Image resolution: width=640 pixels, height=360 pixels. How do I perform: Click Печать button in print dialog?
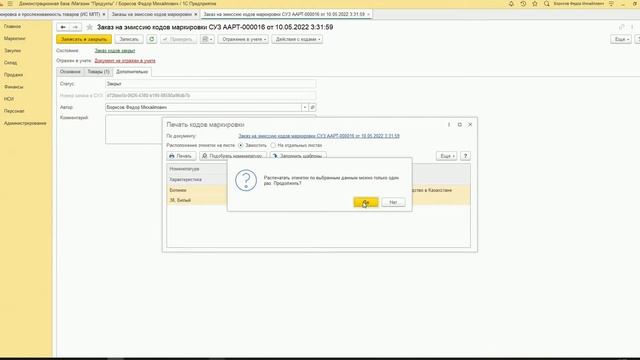(181, 156)
